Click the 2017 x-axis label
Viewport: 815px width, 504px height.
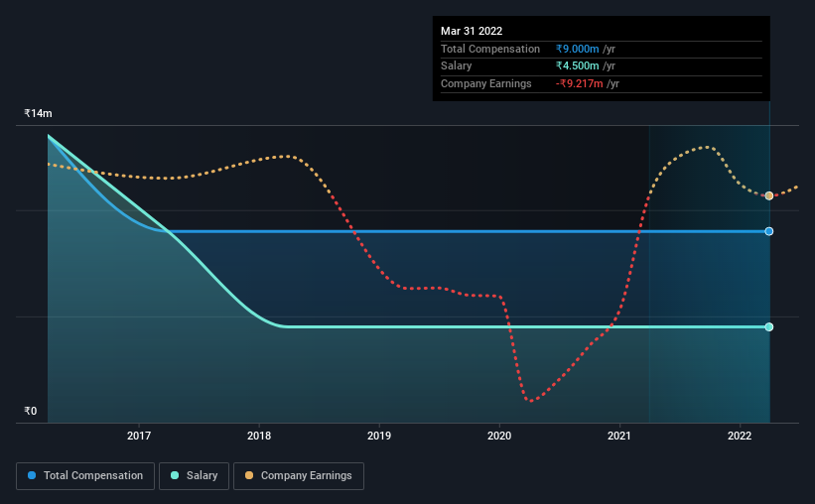(139, 436)
